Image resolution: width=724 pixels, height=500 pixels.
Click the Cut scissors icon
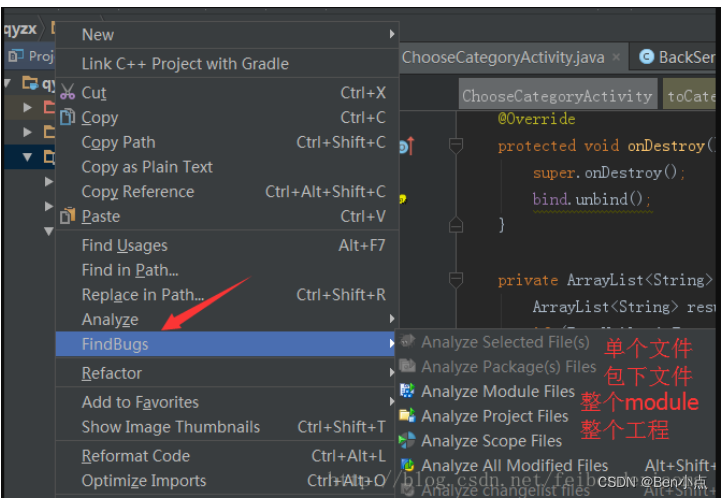tap(67, 92)
